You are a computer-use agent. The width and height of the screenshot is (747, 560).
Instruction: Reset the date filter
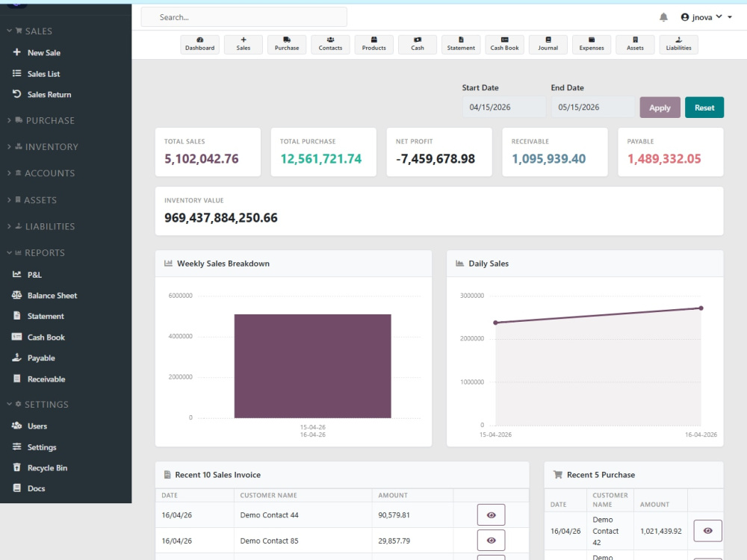click(x=704, y=108)
